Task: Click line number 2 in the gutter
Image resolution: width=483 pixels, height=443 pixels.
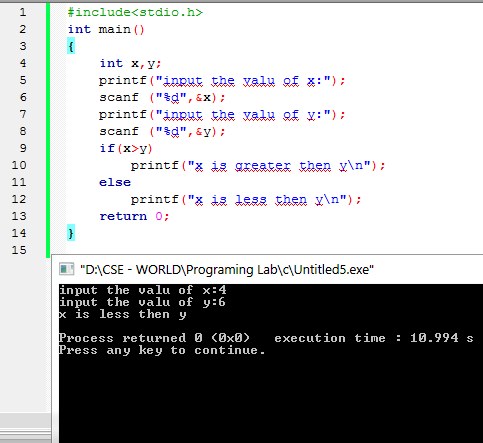Action: point(23,29)
